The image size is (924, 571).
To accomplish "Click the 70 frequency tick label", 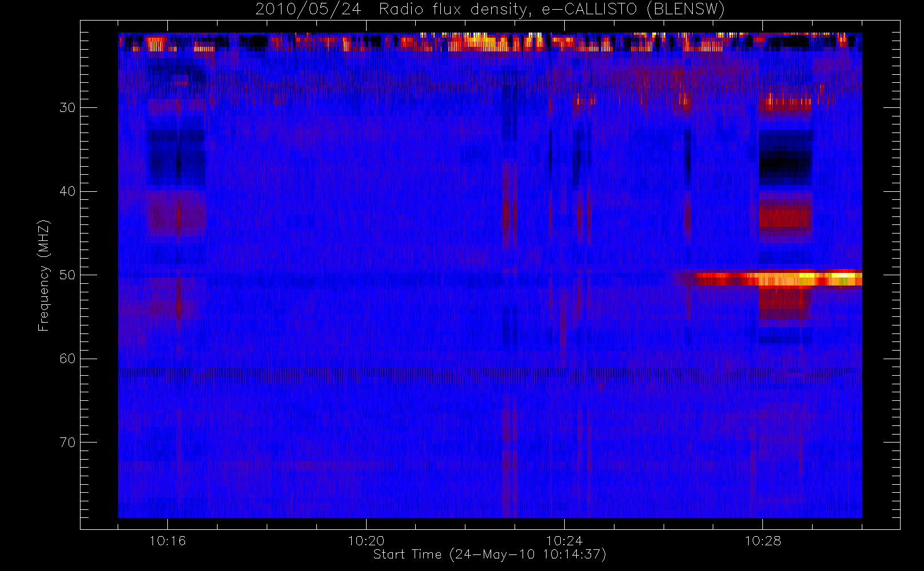I will click(67, 443).
